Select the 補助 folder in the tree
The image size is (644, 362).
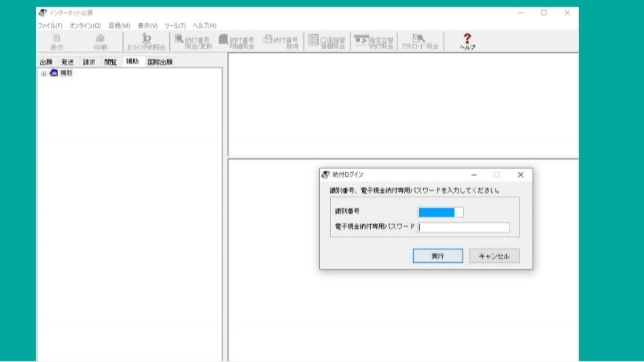[x=65, y=73]
